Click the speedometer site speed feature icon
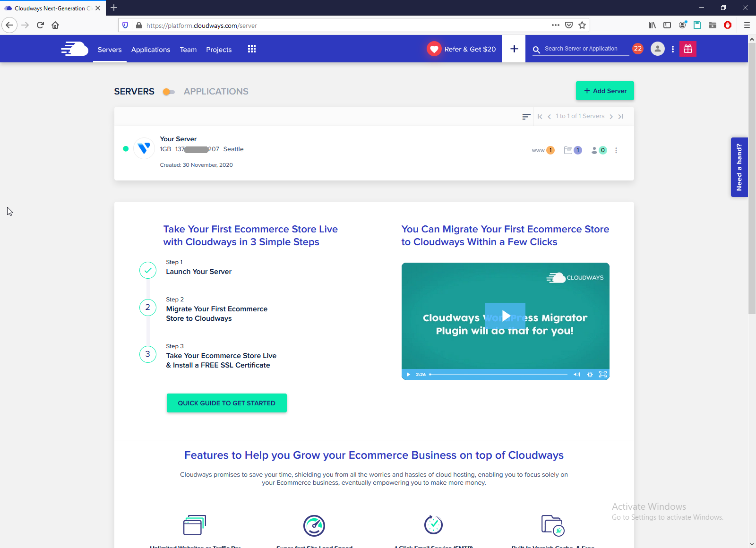 (314, 525)
